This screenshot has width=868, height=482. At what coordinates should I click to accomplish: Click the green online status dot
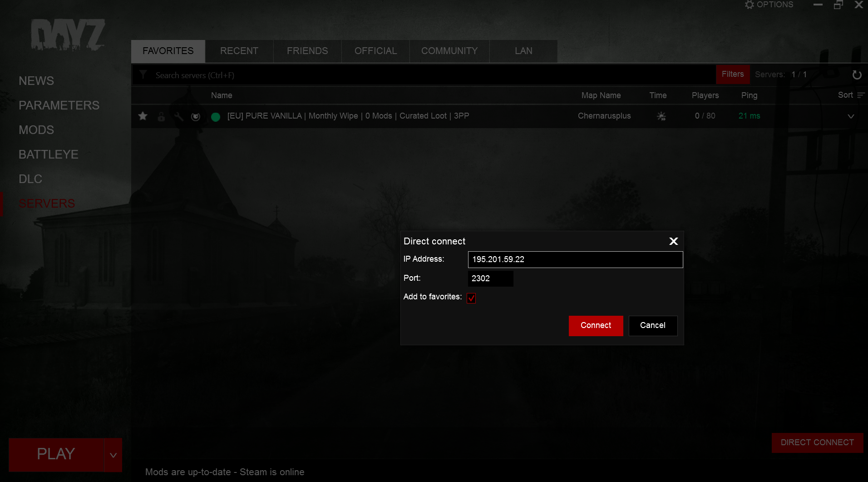pos(216,117)
